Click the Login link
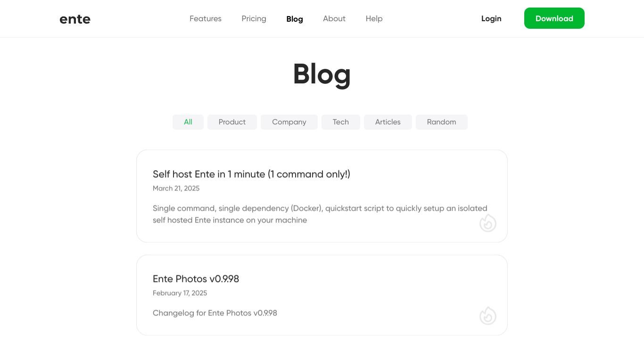This screenshot has width=644, height=362. coord(491,18)
